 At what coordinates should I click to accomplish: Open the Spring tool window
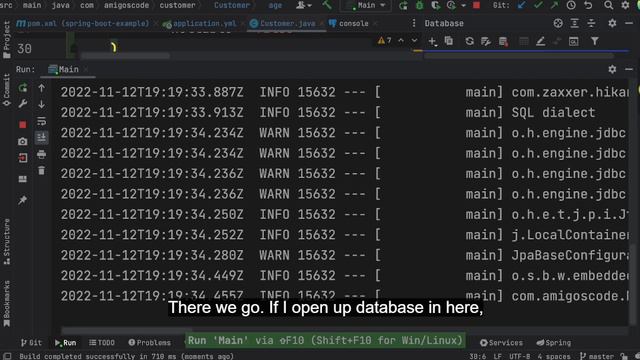coord(553,343)
